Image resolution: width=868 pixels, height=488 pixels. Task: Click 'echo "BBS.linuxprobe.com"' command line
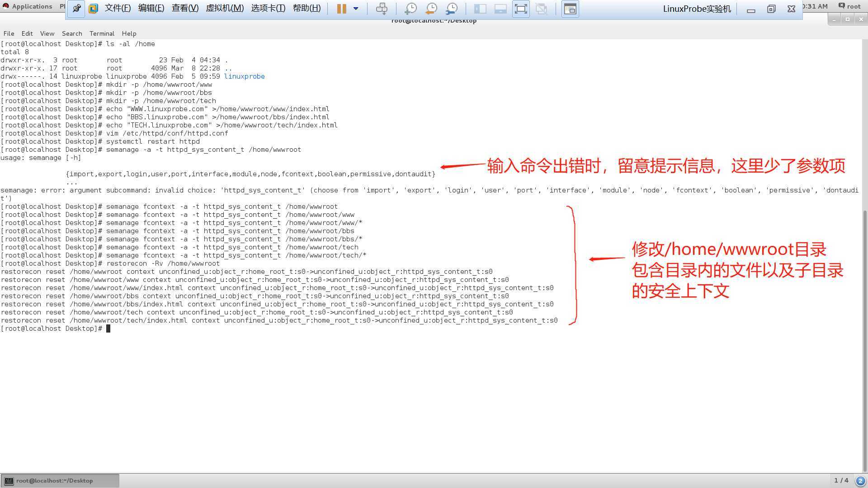(x=165, y=117)
